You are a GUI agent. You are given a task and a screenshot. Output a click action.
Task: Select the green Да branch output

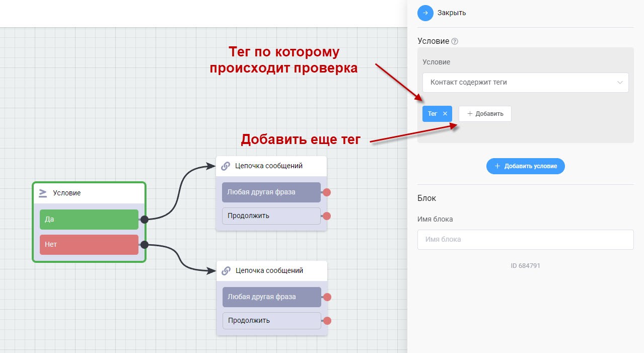click(x=89, y=220)
